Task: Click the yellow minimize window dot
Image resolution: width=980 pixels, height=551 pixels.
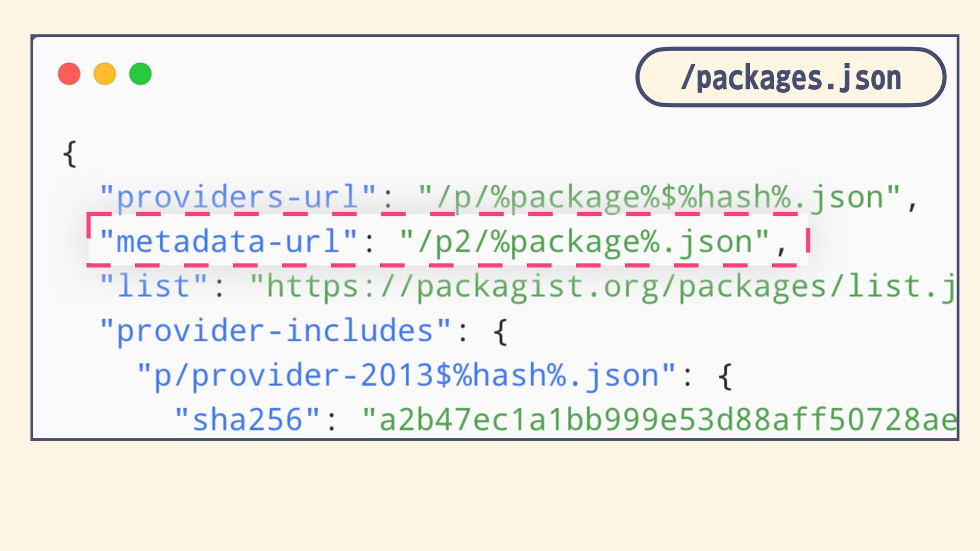Action: pyautogui.click(x=105, y=74)
